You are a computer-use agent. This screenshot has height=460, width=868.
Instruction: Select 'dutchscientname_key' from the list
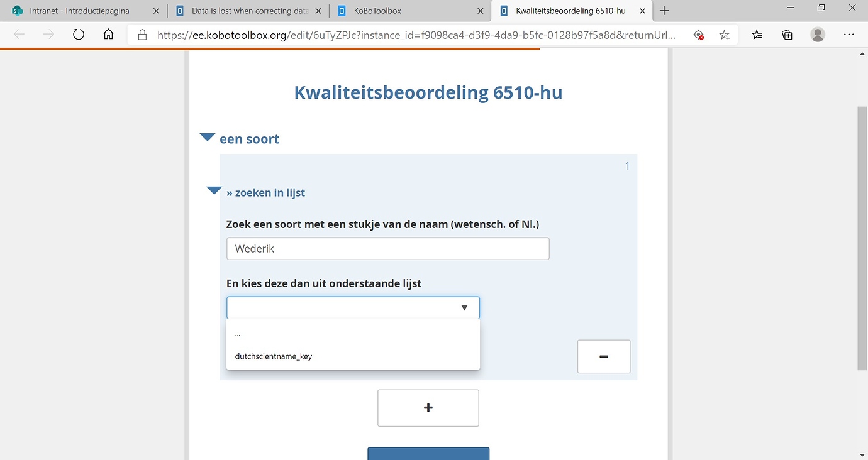pyautogui.click(x=274, y=356)
